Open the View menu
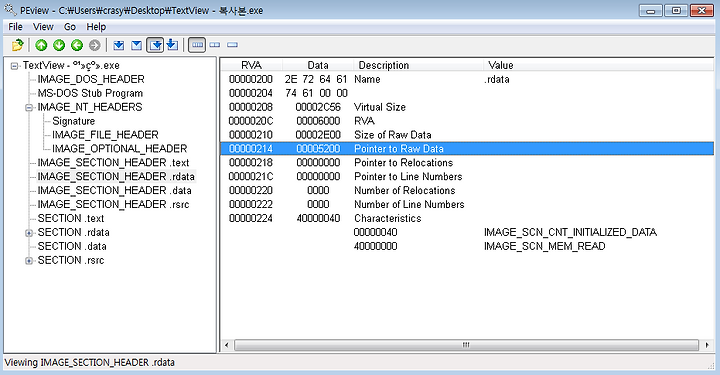The image size is (720, 375). pos(43,27)
